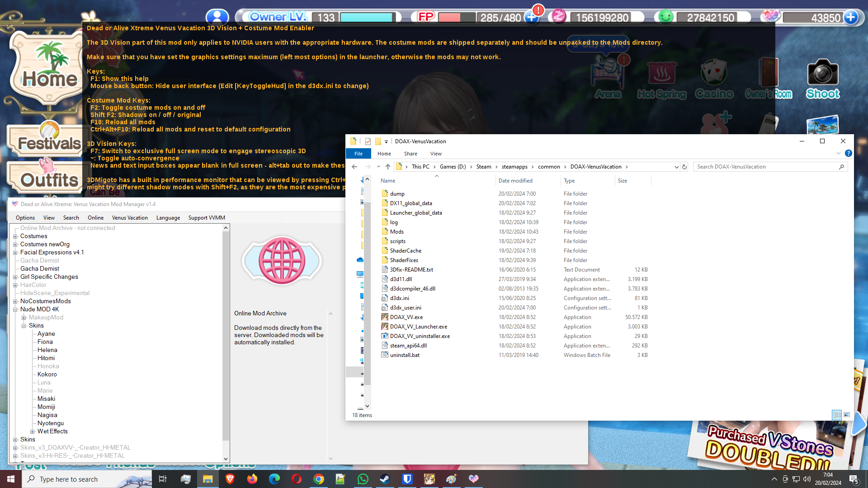The width and height of the screenshot is (868, 488).
Task: Open the Explorer File tab
Action: click(359, 154)
